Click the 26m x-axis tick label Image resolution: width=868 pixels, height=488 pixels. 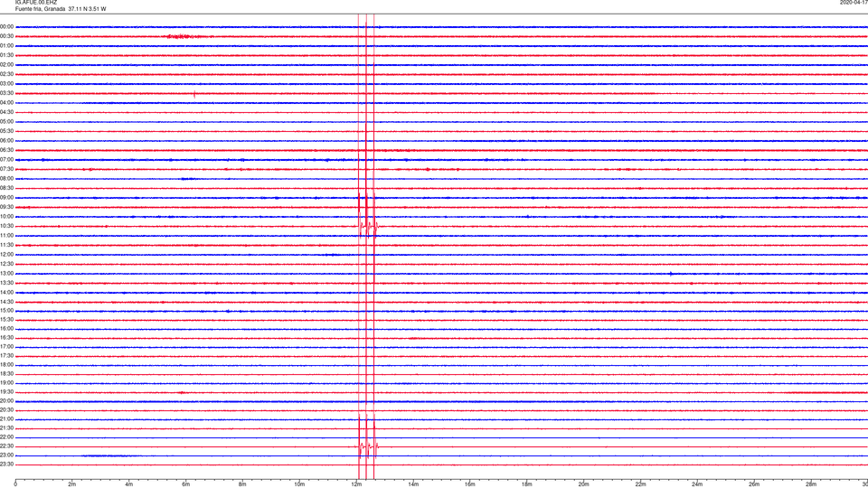click(x=754, y=484)
